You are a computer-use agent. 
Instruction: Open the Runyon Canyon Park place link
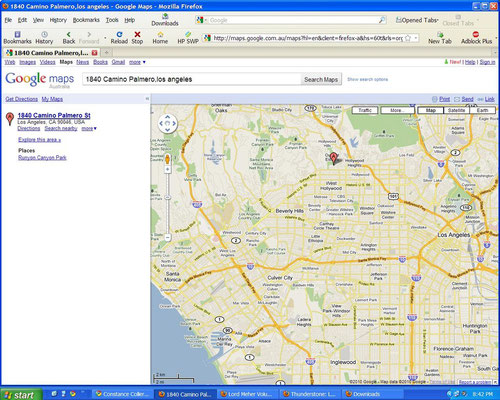pos(42,157)
